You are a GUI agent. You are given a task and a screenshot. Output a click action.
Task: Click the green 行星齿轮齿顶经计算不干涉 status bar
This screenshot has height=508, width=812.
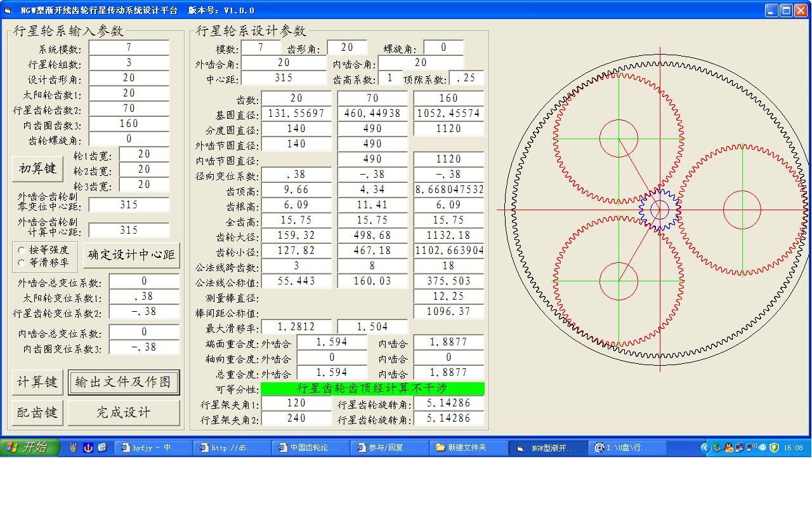[372, 388]
